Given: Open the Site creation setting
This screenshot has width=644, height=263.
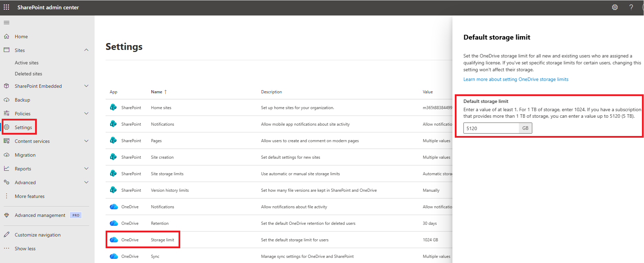Looking at the screenshot, I should (162, 157).
